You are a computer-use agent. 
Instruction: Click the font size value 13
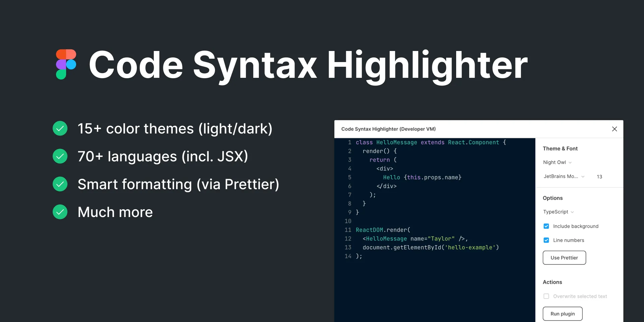tap(600, 177)
